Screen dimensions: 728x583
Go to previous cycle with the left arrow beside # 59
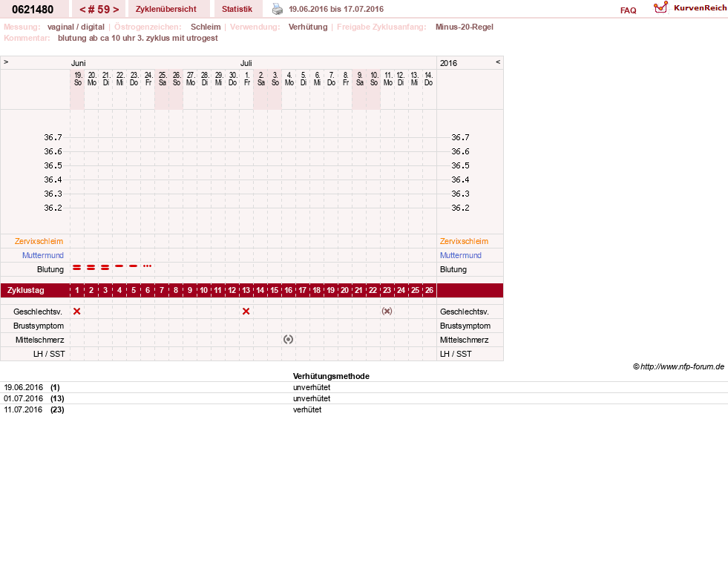click(82, 10)
